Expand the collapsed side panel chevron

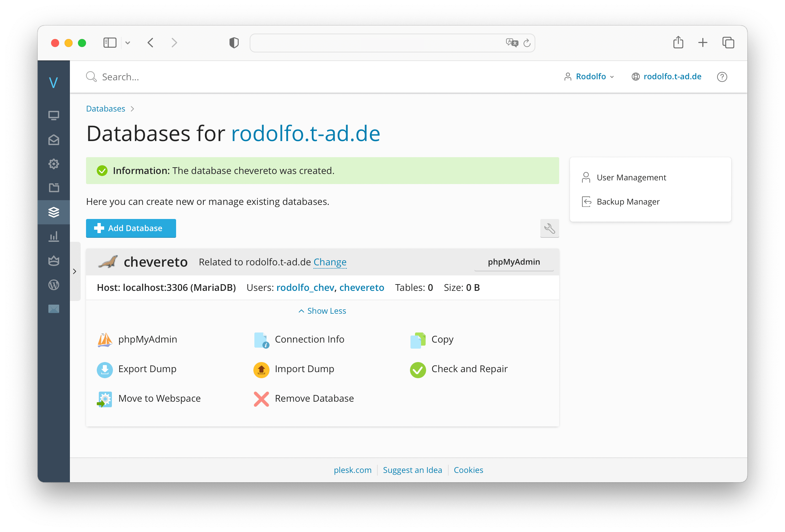[x=75, y=271]
